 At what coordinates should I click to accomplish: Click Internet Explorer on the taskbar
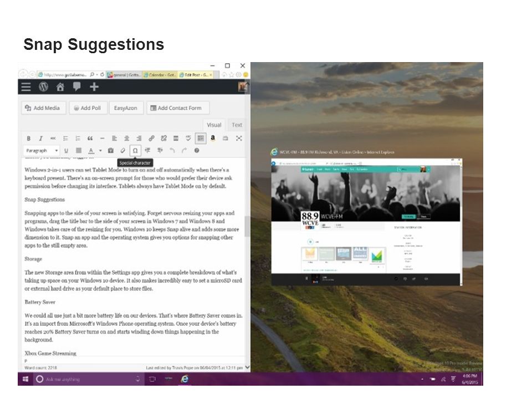184,379
